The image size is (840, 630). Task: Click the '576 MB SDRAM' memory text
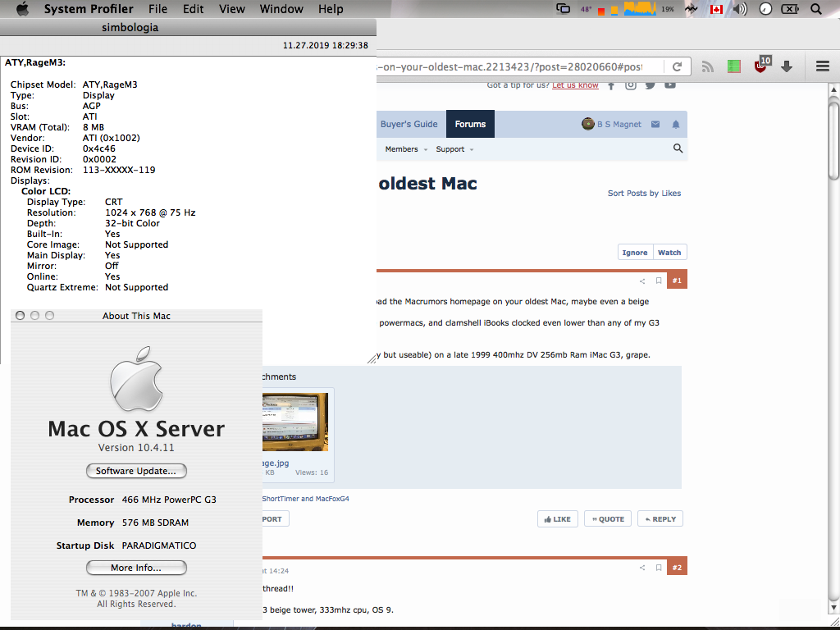155,523
